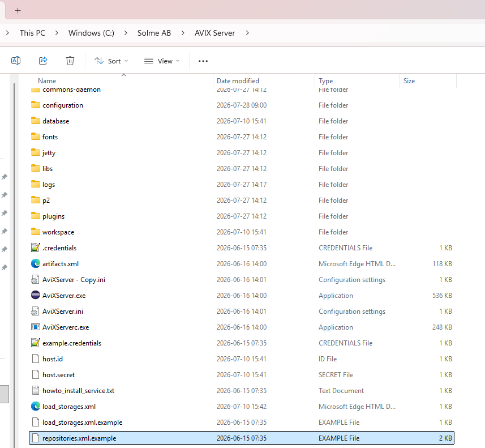Open the Sort dropdown menu
This screenshot has width=485, height=448.
point(111,61)
